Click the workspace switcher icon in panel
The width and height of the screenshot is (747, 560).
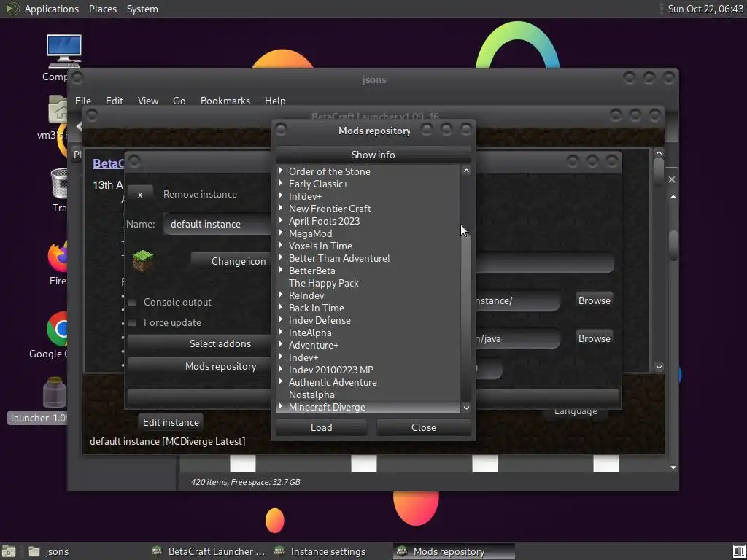(738, 551)
